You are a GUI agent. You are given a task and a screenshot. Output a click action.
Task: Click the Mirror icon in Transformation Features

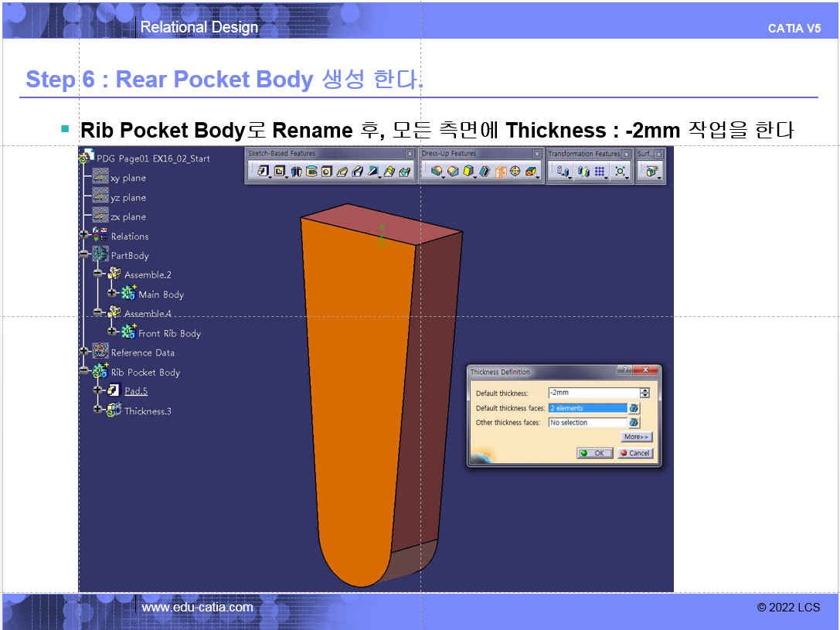[583, 172]
